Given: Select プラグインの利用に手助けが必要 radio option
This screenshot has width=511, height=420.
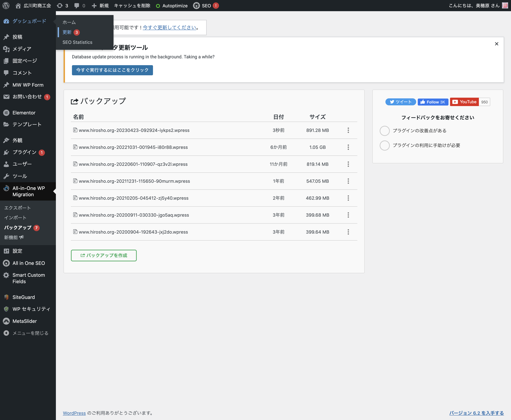Looking at the screenshot, I should point(385,146).
